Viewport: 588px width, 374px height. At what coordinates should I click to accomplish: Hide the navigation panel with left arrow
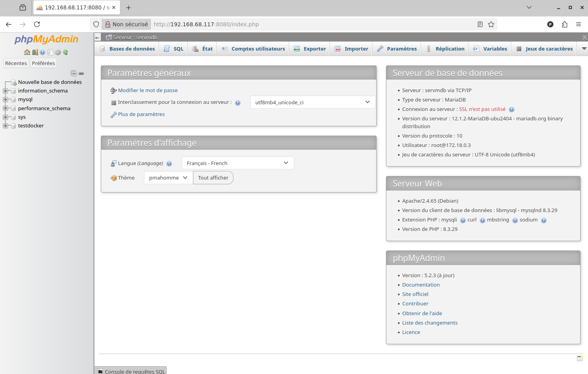point(98,38)
